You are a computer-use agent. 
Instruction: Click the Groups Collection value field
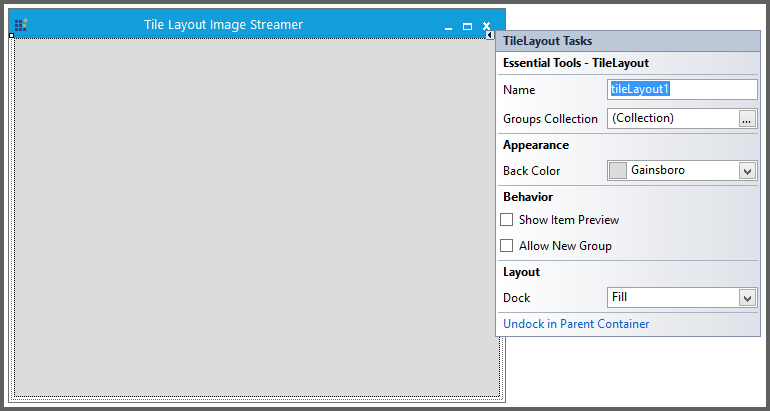pyautogui.click(x=672, y=119)
